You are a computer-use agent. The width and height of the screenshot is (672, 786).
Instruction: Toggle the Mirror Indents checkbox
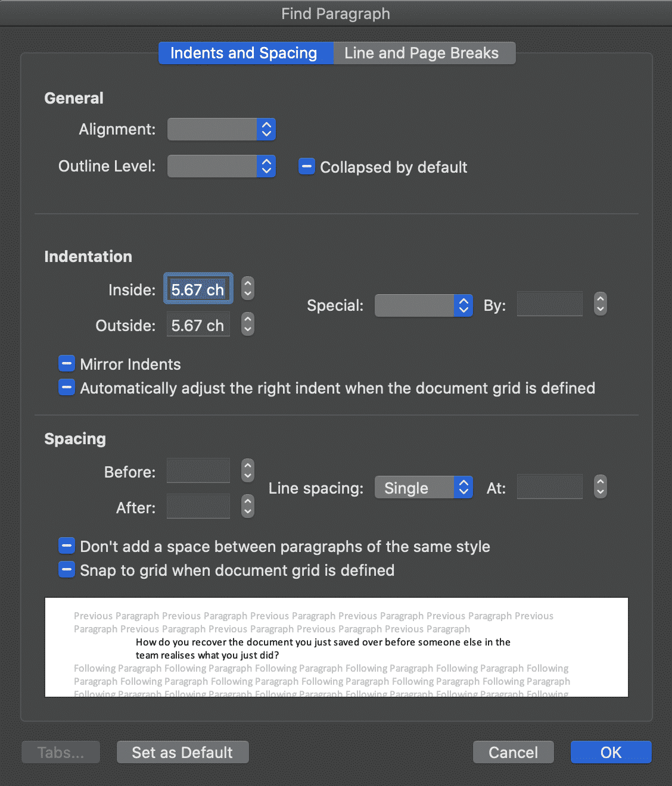tap(67, 364)
